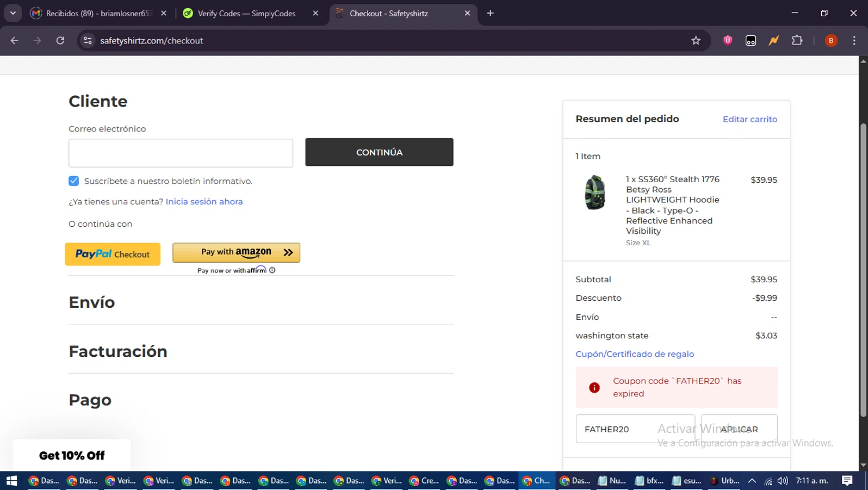Pay using the PayPal Checkout button
The image size is (868, 490).
[x=112, y=254]
